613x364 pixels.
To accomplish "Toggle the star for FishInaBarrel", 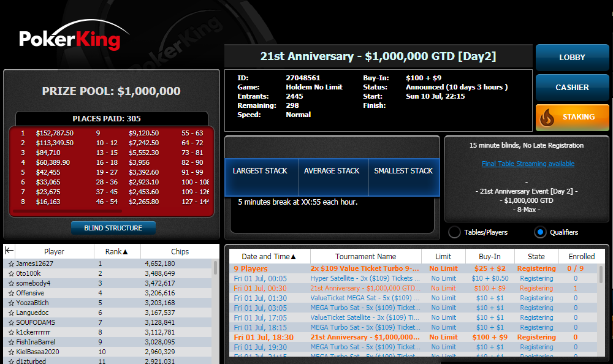I will [x=11, y=342].
